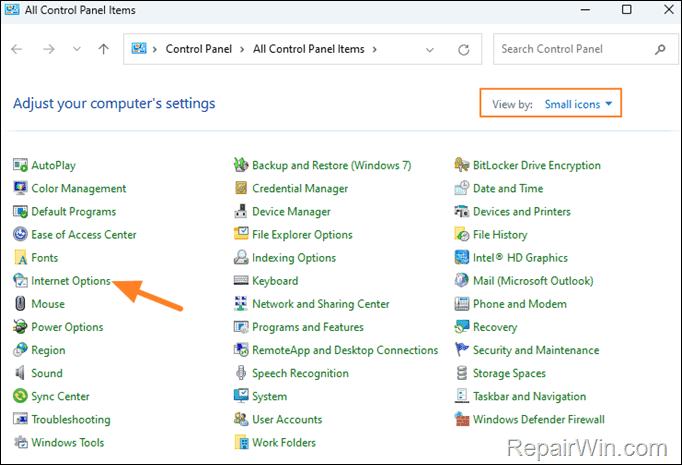Open Work Folders link
The width and height of the screenshot is (682, 465).
[284, 442]
